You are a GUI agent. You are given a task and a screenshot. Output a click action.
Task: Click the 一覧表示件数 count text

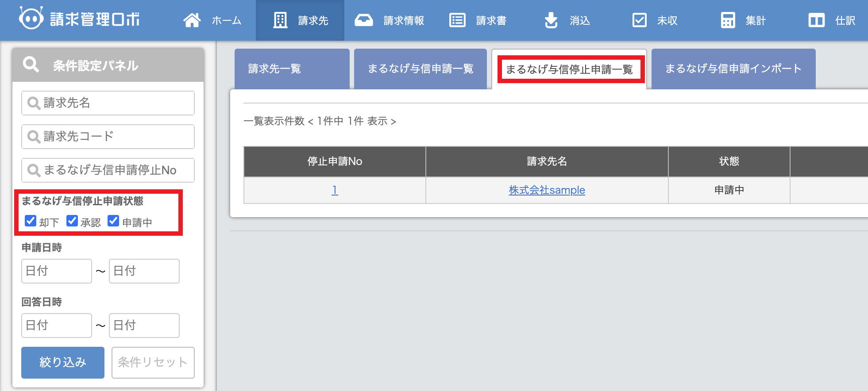click(320, 121)
